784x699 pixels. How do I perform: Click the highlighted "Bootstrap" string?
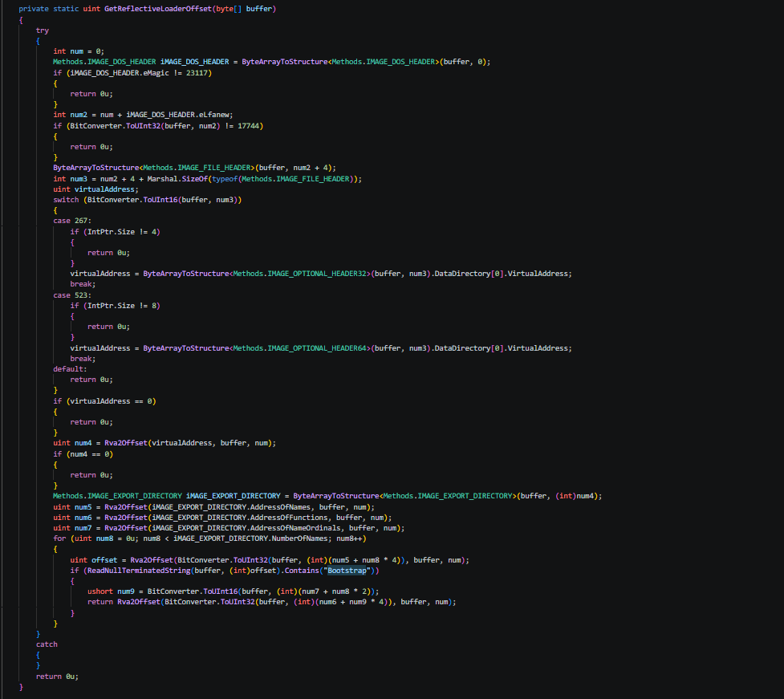[x=347, y=571]
